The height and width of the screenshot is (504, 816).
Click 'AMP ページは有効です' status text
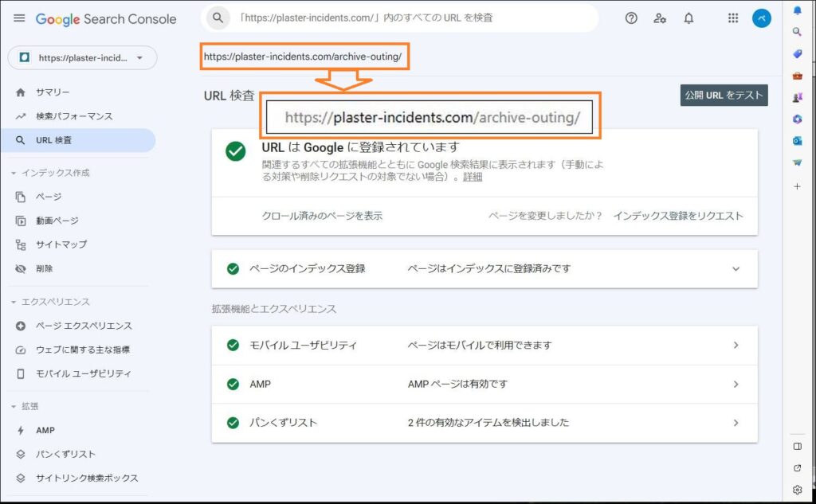pyautogui.click(x=457, y=385)
